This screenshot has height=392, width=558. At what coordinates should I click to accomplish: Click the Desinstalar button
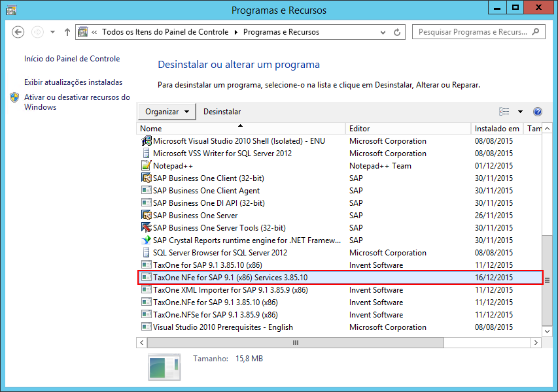click(222, 112)
